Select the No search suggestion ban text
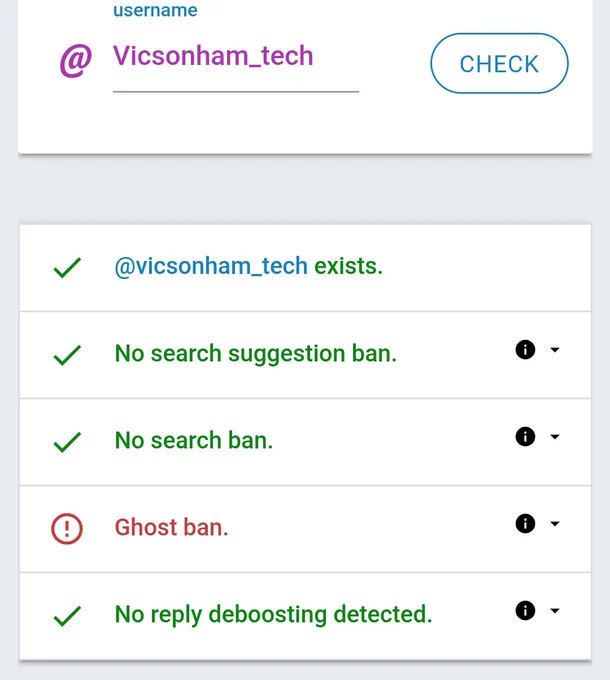Screen dimensions: 610x680 coord(255,353)
